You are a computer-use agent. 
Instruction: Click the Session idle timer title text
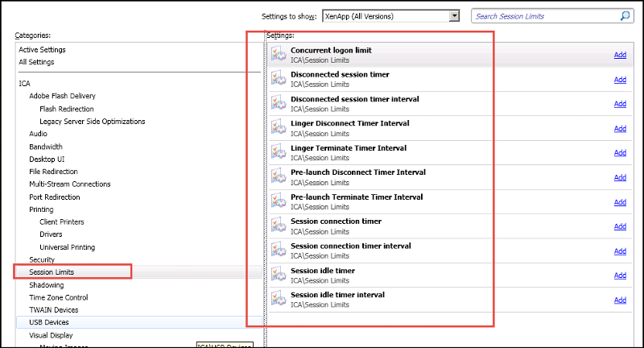click(x=323, y=271)
